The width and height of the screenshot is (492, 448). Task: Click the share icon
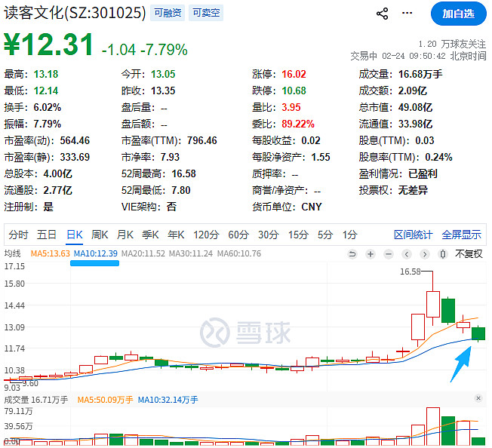tap(382, 14)
